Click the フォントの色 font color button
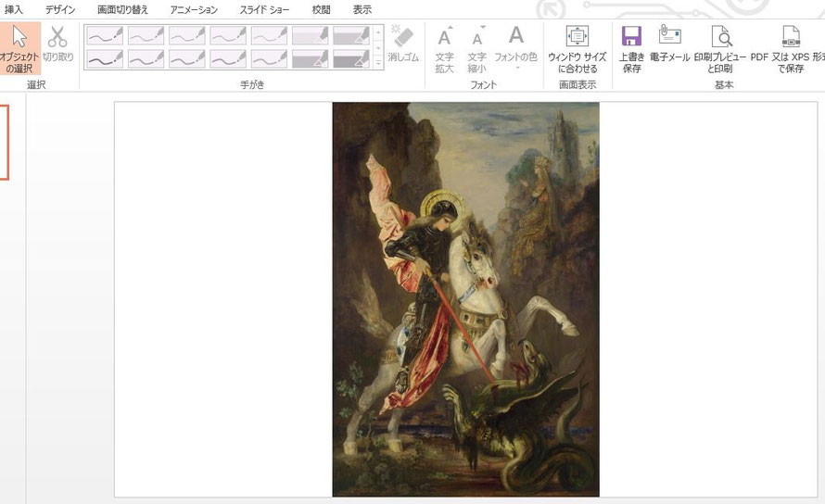825x504 pixels. click(515, 44)
